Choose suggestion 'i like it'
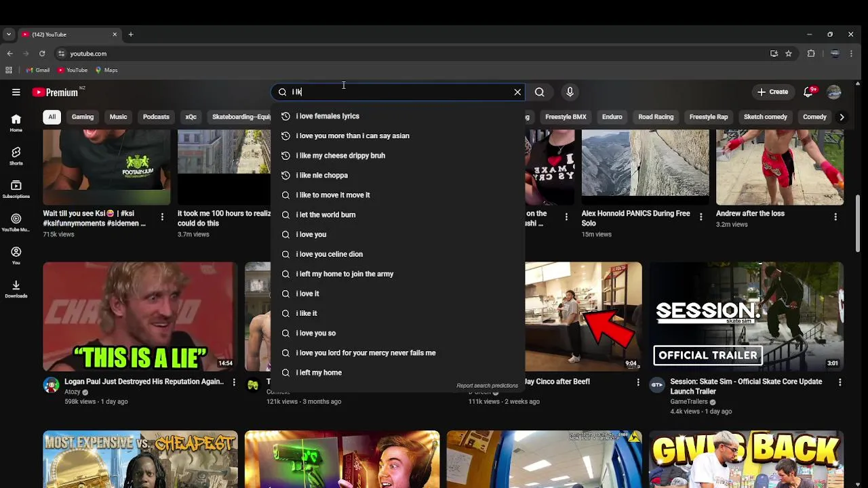This screenshot has width=868, height=488. click(398, 313)
